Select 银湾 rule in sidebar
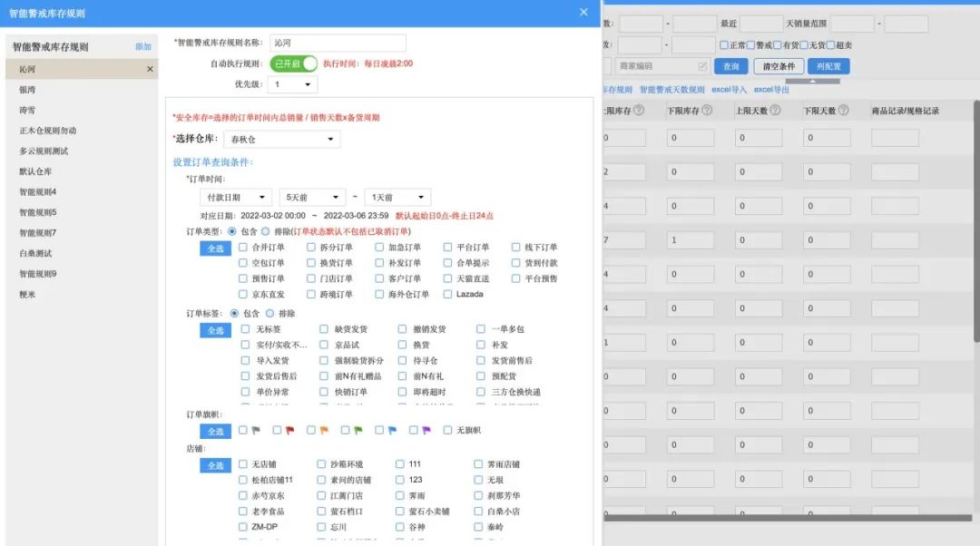Viewport: 980px width, 546px height. coord(82,89)
